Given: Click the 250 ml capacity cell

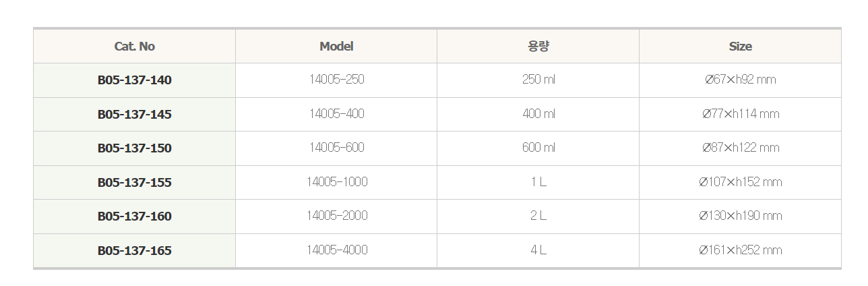Looking at the screenshot, I should click(538, 80).
